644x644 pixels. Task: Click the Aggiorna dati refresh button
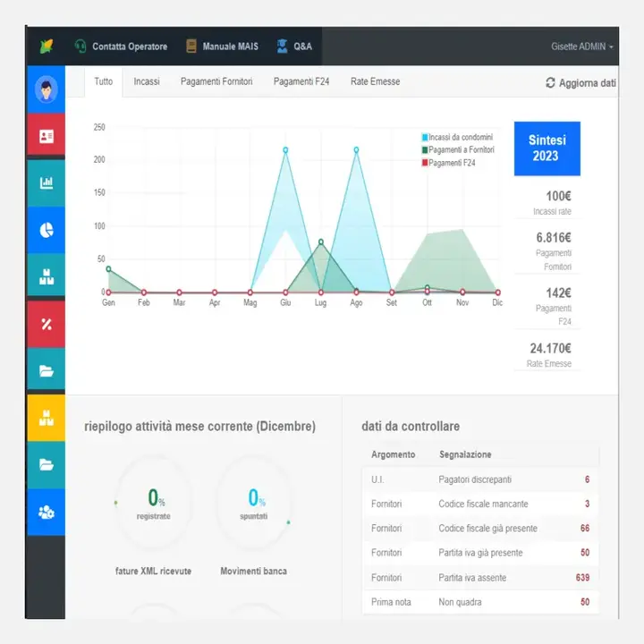click(580, 83)
